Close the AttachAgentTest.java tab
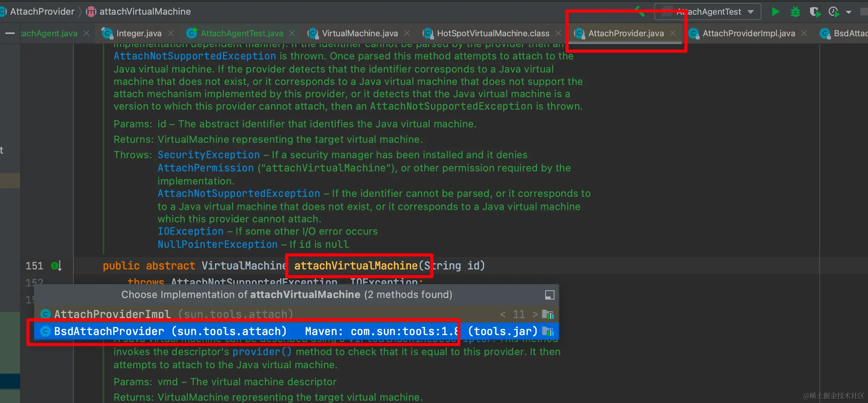Viewport: 868px width, 403px height. (x=292, y=34)
